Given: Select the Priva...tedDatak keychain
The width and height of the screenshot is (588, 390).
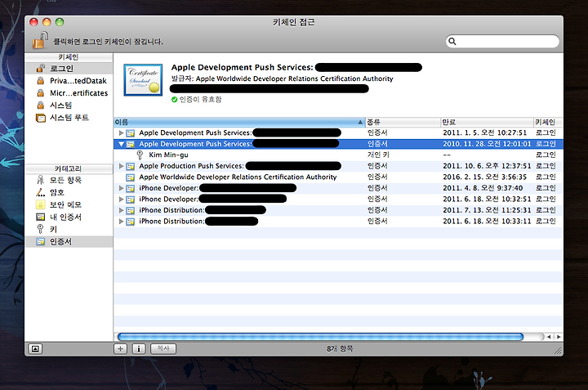Looking at the screenshot, I should click(69, 81).
